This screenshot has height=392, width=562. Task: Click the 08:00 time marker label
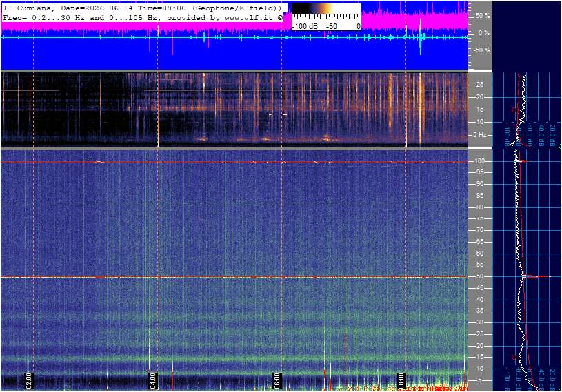401,380
